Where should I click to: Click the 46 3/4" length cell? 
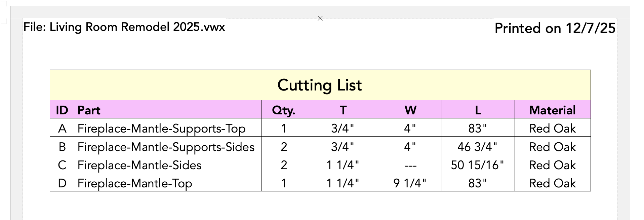tap(477, 147)
